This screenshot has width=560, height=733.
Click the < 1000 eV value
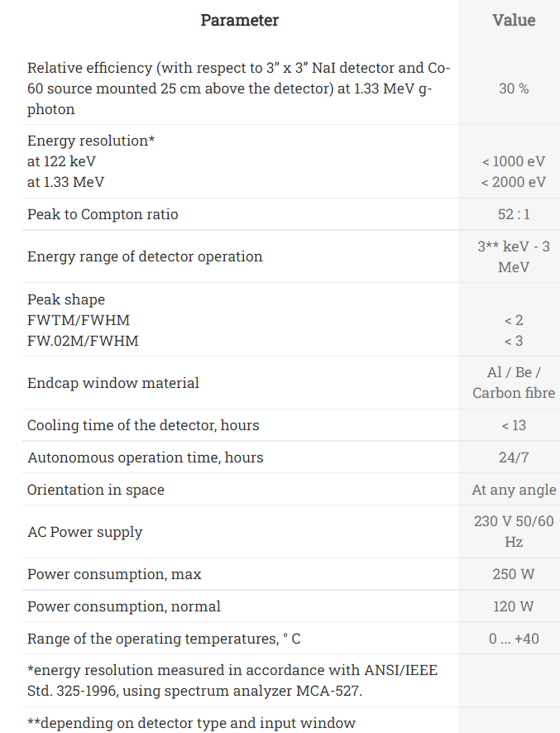(x=514, y=161)
